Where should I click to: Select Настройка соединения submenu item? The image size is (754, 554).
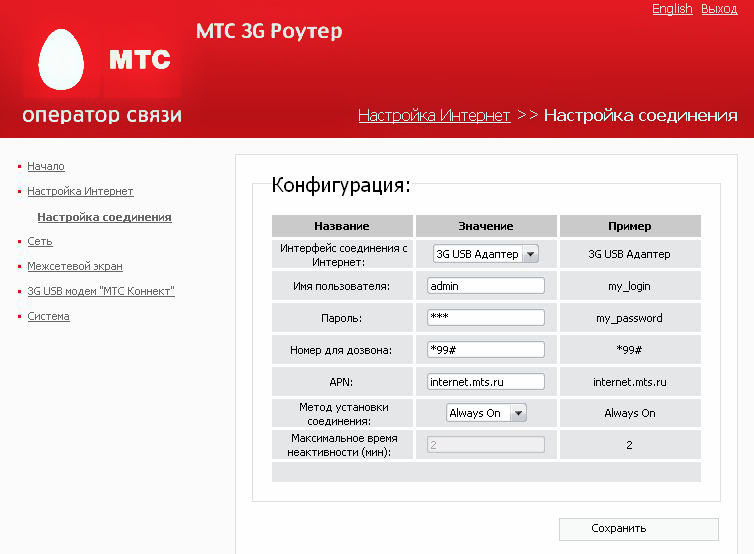104,217
